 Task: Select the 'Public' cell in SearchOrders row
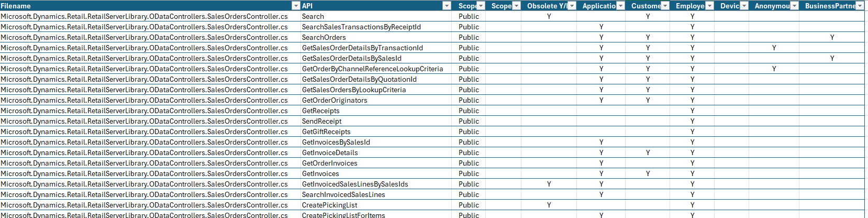pyautogui.click(x=469, y=37)
